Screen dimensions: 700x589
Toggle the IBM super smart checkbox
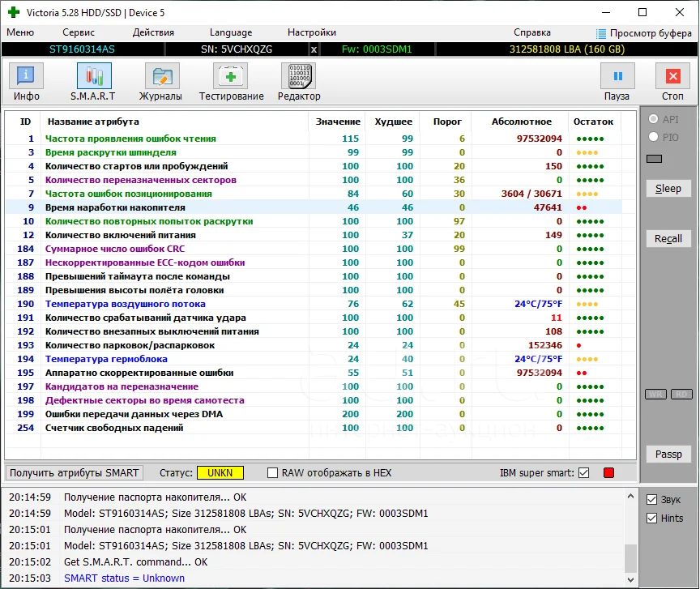click(x=583, y=472)
